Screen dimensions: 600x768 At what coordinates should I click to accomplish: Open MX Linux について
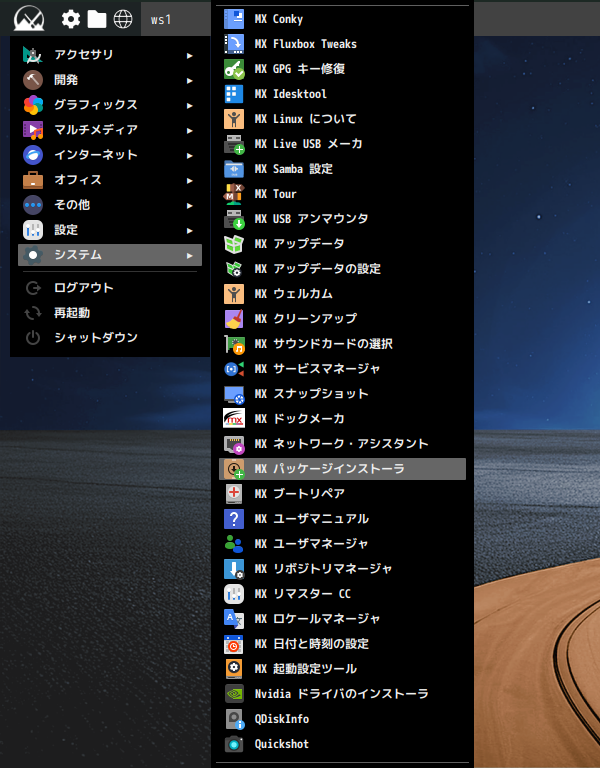(x=342, y=119)
